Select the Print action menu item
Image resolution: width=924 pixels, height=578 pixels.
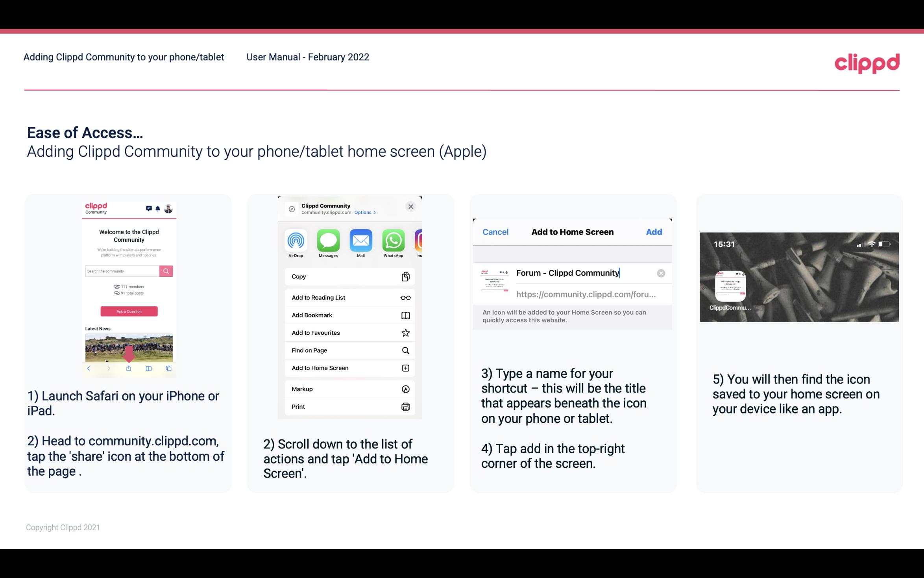click(349, 407)
